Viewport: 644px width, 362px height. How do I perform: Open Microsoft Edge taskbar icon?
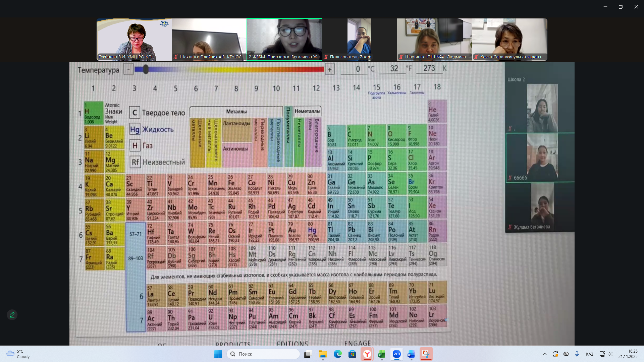337,354
